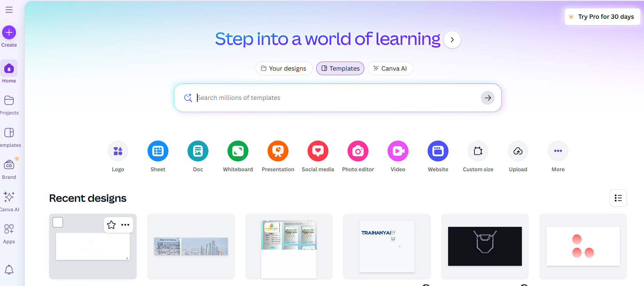This screenshot has width=644, height=286.
Task: Open the Photo editor
Action: coord(358,151)
